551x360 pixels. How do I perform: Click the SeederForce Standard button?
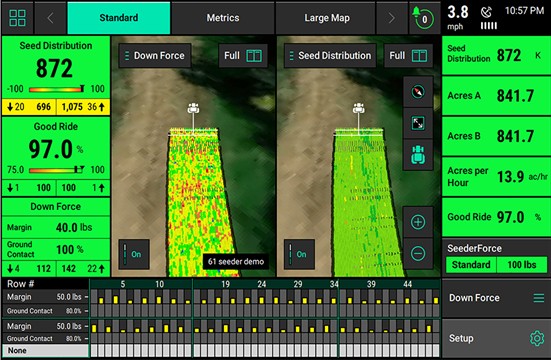pos(471,265)
